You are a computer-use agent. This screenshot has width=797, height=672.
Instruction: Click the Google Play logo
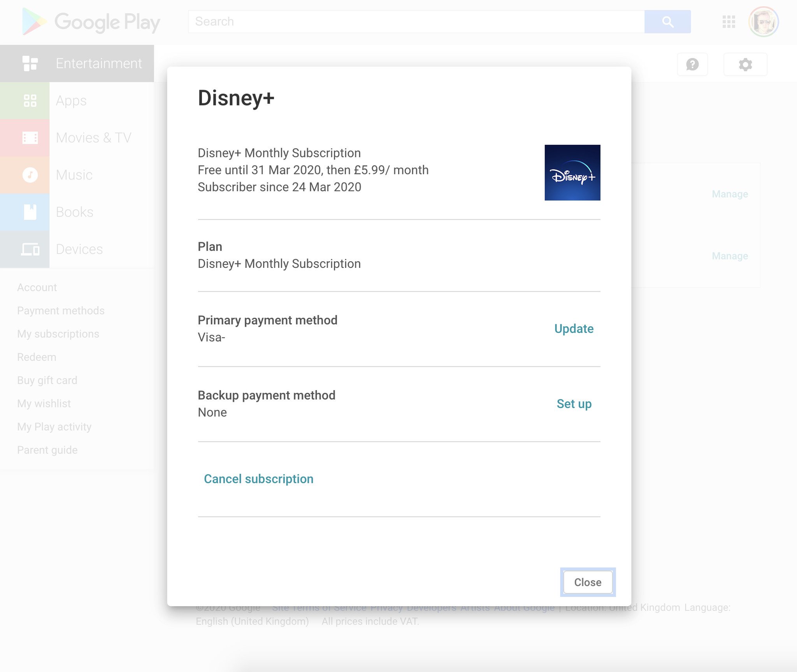click(x=91, y=22)
